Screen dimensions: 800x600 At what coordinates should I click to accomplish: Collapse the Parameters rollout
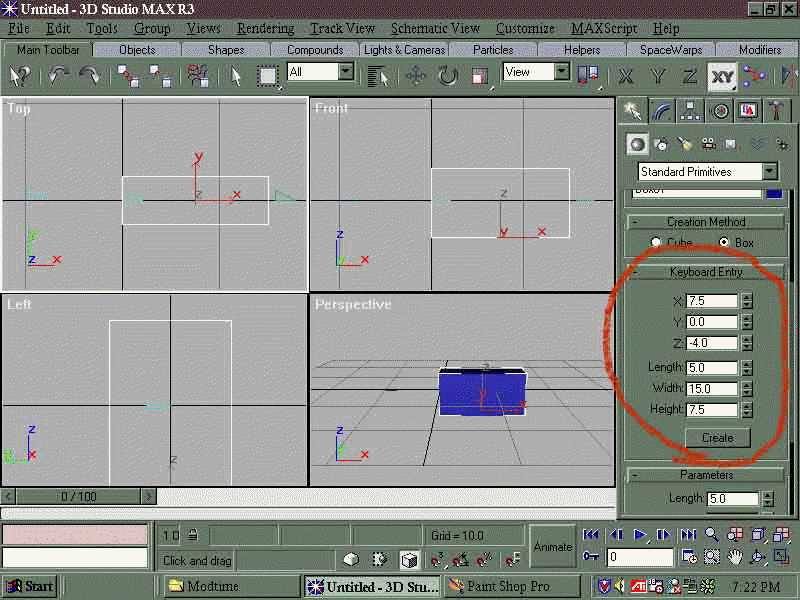706,475
